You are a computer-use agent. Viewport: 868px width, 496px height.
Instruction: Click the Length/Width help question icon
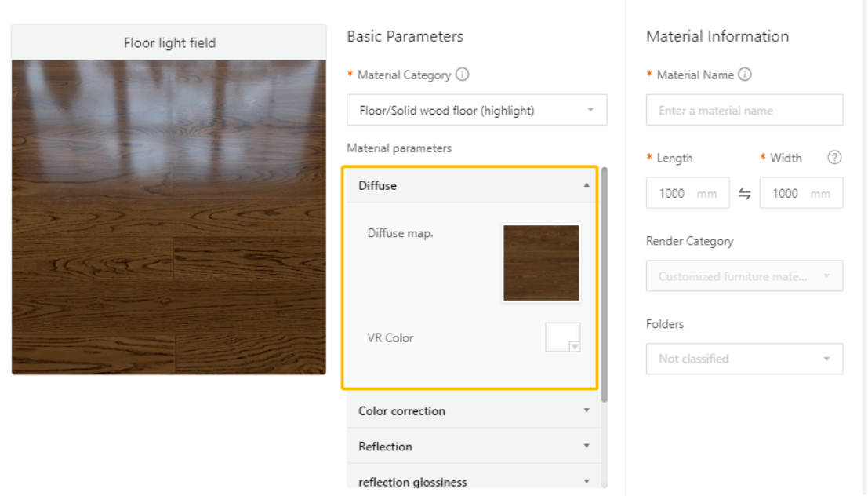point(834,158)
